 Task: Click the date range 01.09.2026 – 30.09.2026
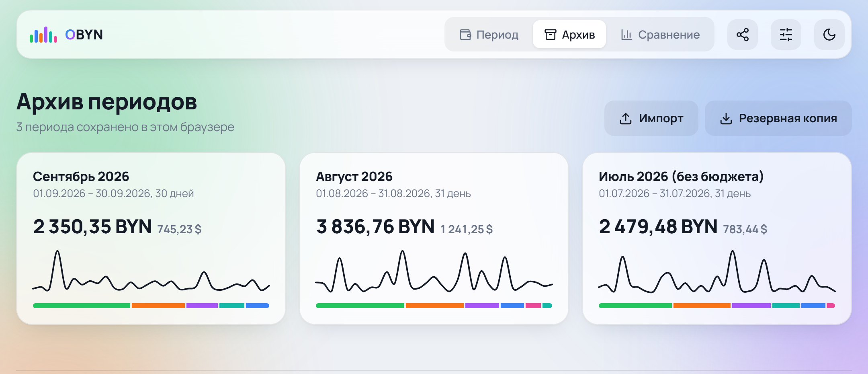point(92,193)
